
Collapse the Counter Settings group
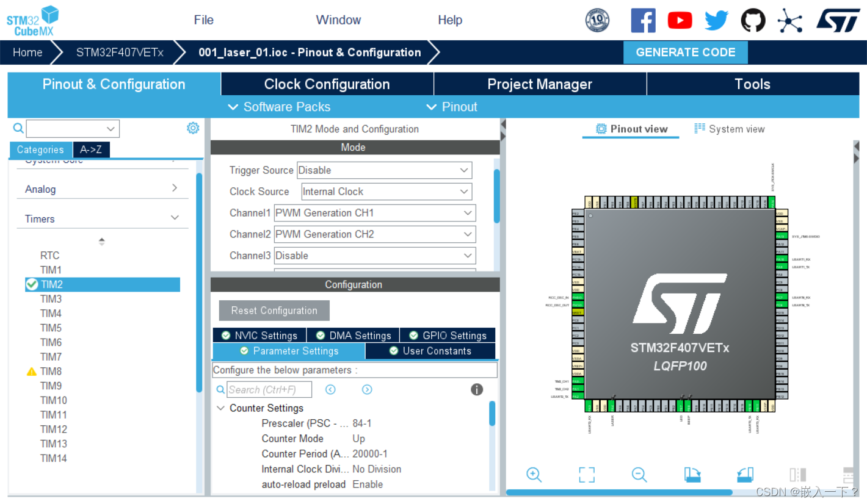[220, 408]
